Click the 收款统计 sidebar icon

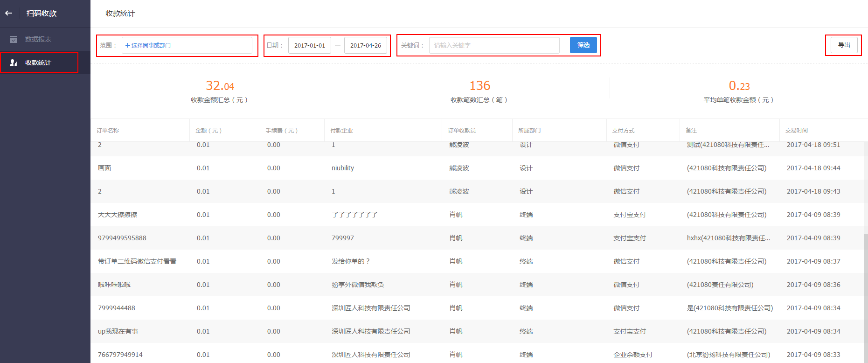[x=14, y=63]
